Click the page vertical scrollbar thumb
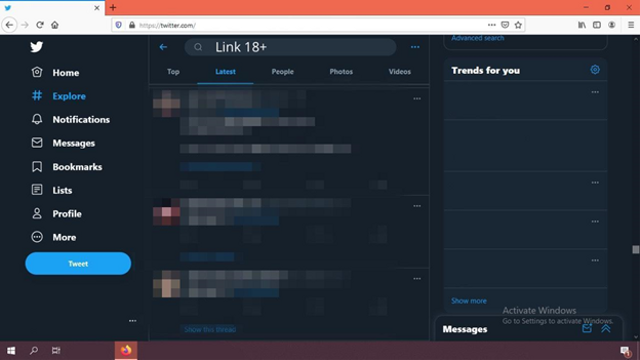Viewport: 640px width, 360px height. (x=636, y=249)
